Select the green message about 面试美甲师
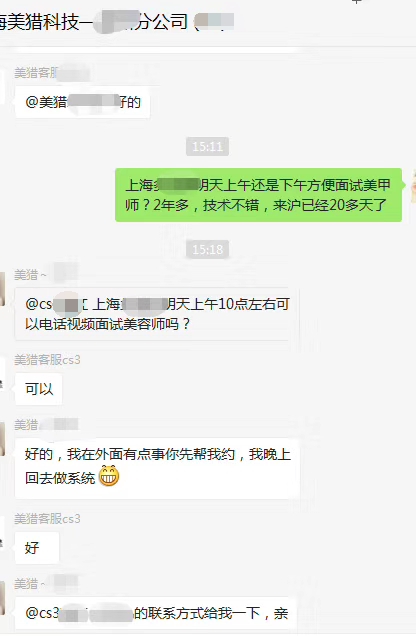Screen dimensions: 416x636 point(258,195)
